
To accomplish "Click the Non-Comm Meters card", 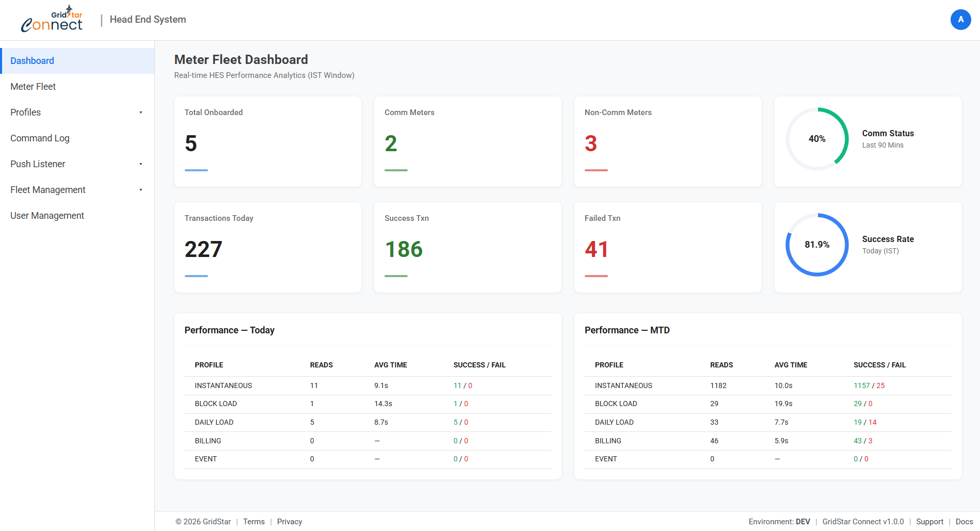I will 667,141.
